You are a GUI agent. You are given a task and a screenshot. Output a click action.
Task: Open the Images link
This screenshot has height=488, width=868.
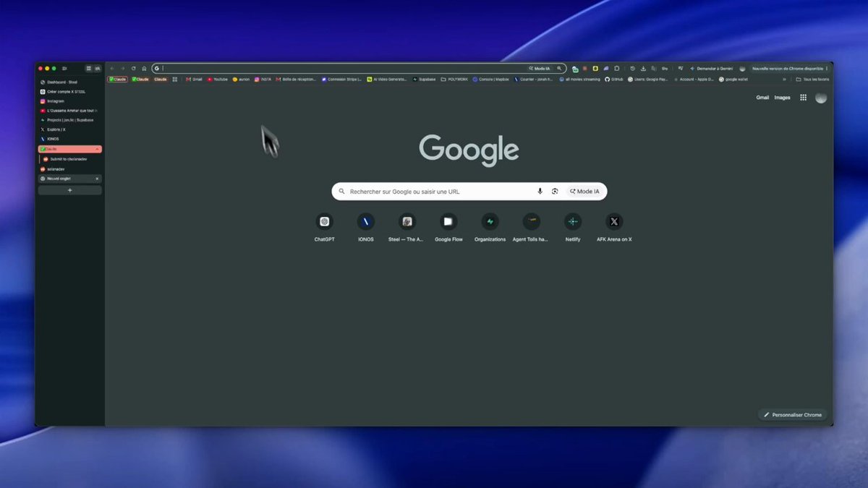(782, 98)
